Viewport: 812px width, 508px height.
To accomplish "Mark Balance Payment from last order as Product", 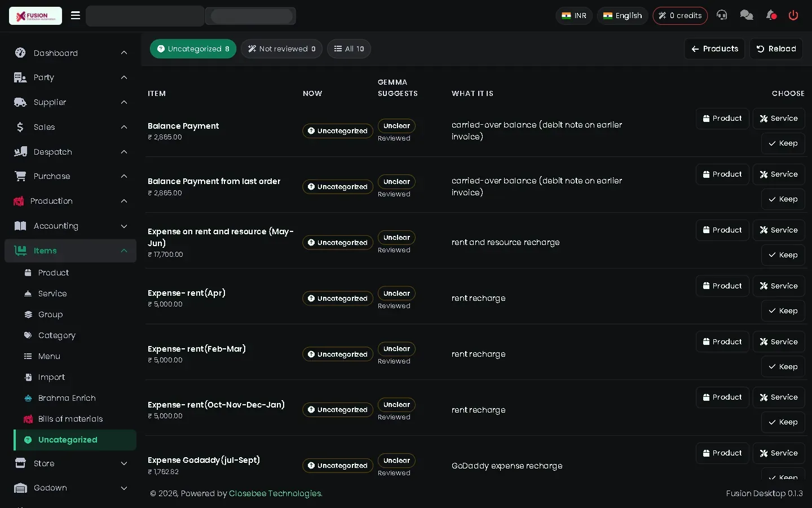I will point(722,174).
